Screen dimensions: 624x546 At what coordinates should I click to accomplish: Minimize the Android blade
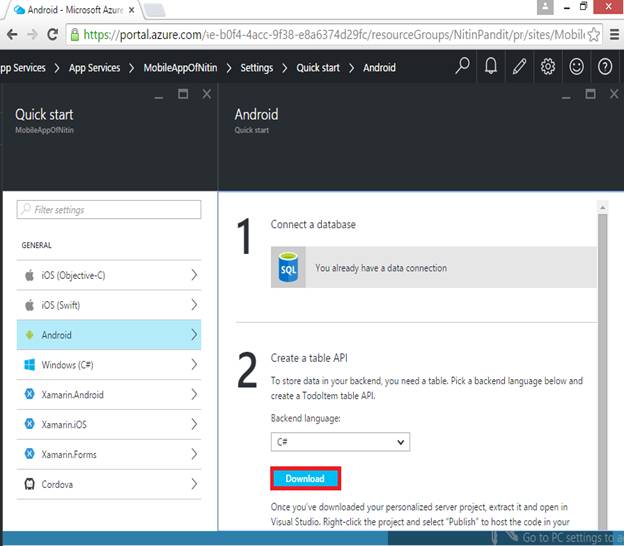(566, 97)
